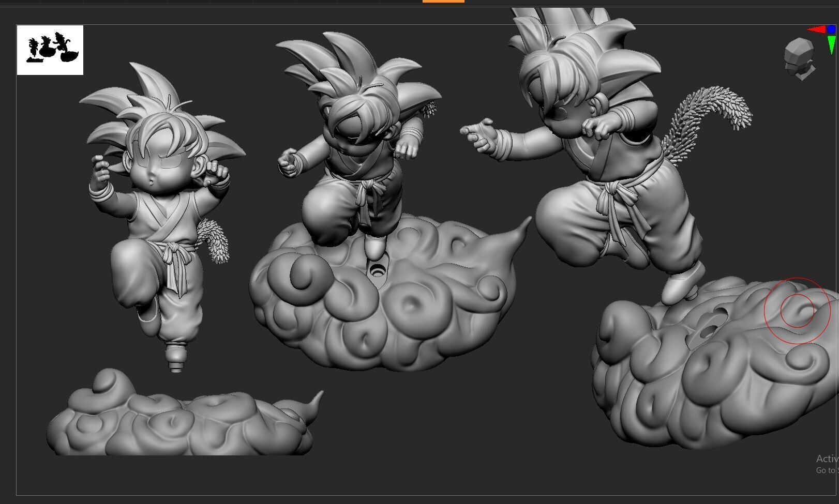The width and height of the screenshot is (839, 504).
Task: Click the CamView head orientation gizmo
Action: pyautogui.click(x=800, y=59)
